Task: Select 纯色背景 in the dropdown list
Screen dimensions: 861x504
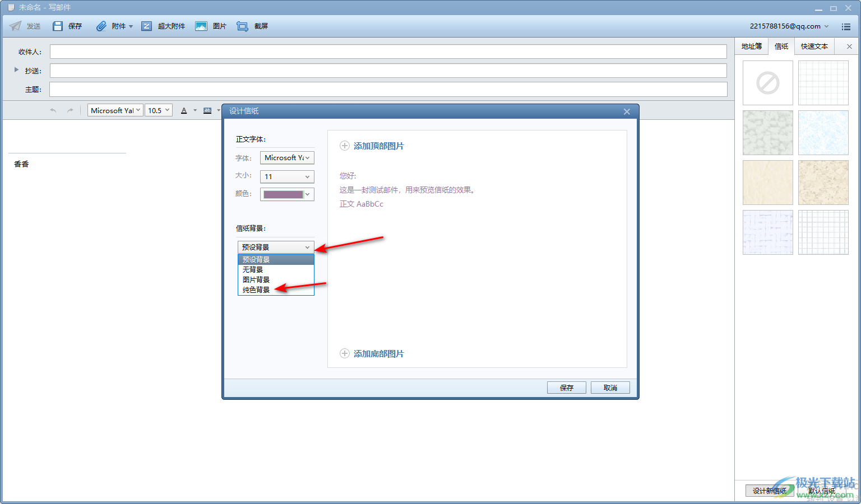Action: pos(276,290)
